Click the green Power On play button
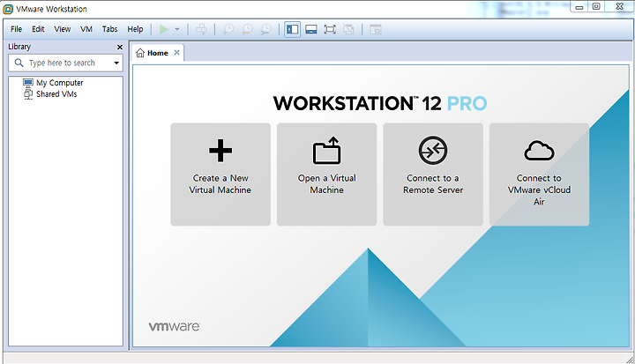 click(x=164, y=29)
